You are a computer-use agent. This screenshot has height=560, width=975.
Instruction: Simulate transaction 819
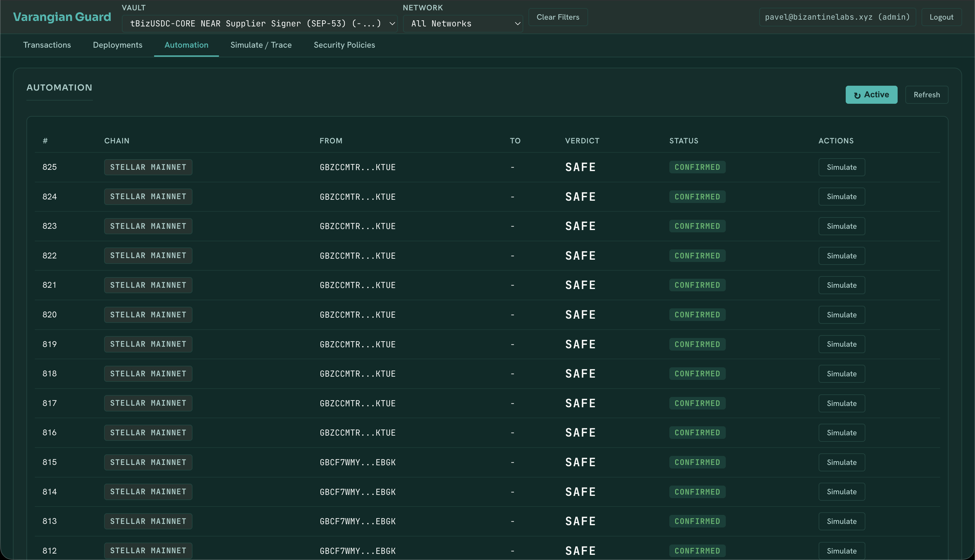pyautogui.click(x=842, y=344)
